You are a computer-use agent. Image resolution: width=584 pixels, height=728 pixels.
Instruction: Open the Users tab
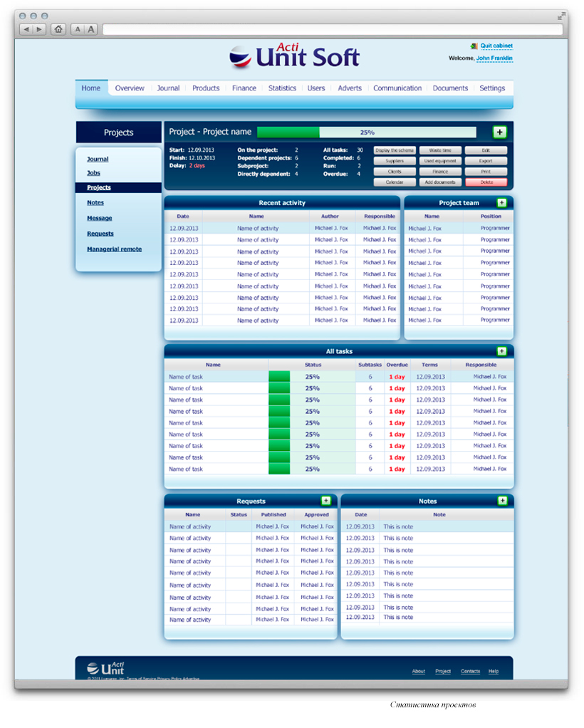(x=316, y=88)
